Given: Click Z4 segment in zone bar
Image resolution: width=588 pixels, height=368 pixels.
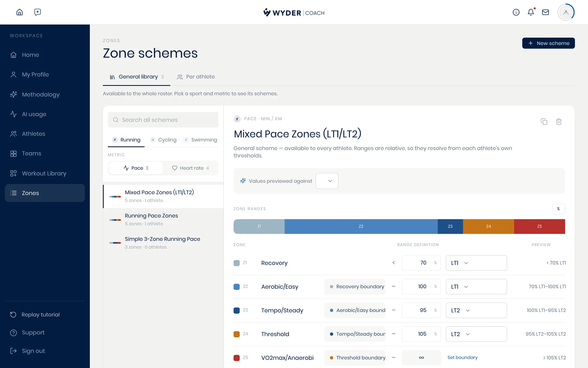Looking at the screenshot, I should click(x=488, y=226).
